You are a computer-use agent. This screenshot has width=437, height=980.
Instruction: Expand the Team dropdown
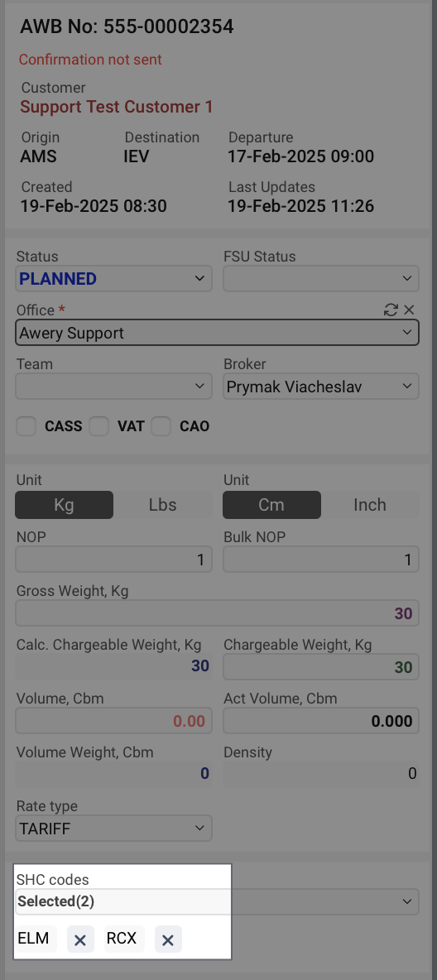click(113, 387)
